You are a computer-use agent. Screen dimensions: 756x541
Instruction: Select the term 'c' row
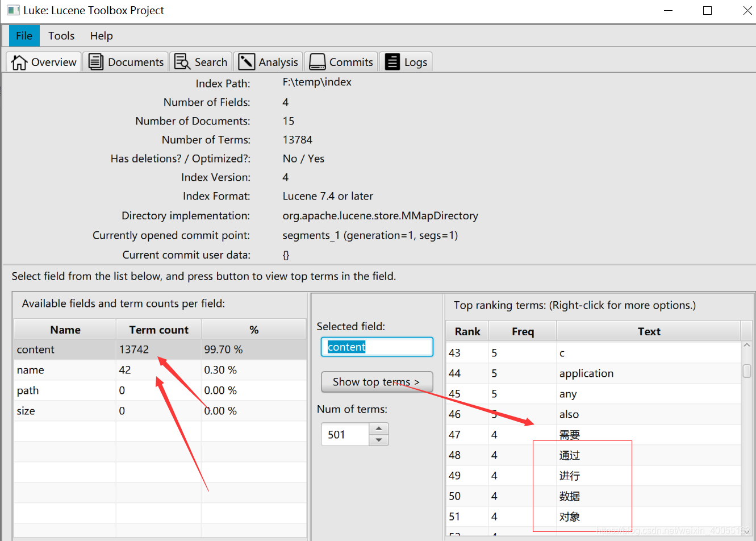[x=594, y=353]
